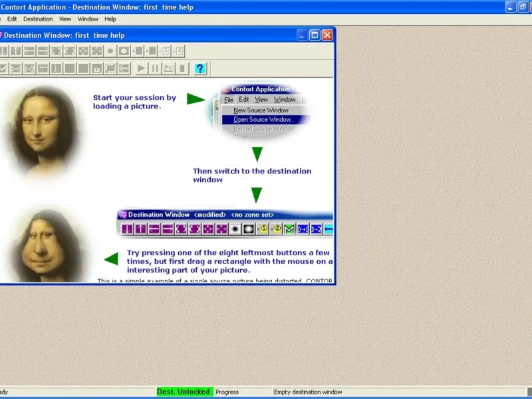Restore down the Contort Application main window
This screenshot has width=532, height=399.
[523, 7]
